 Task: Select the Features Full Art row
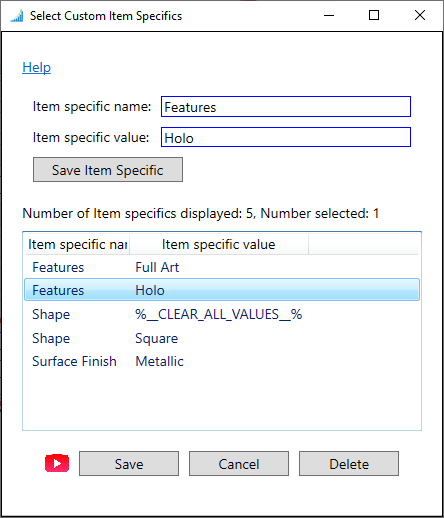[222, 267]
